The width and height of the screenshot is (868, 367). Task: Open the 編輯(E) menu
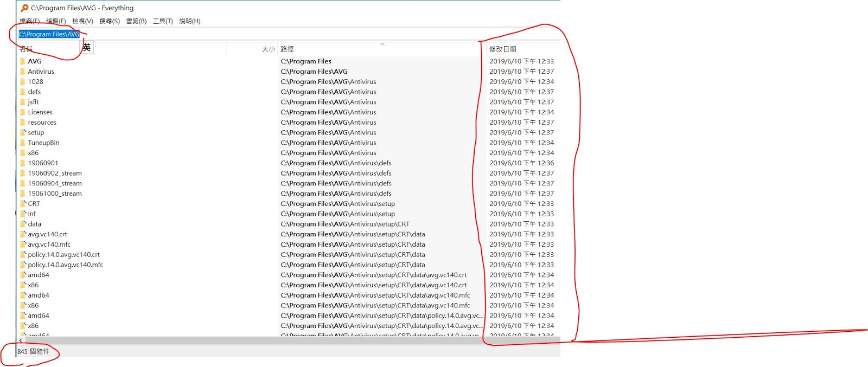pos(56,21)
